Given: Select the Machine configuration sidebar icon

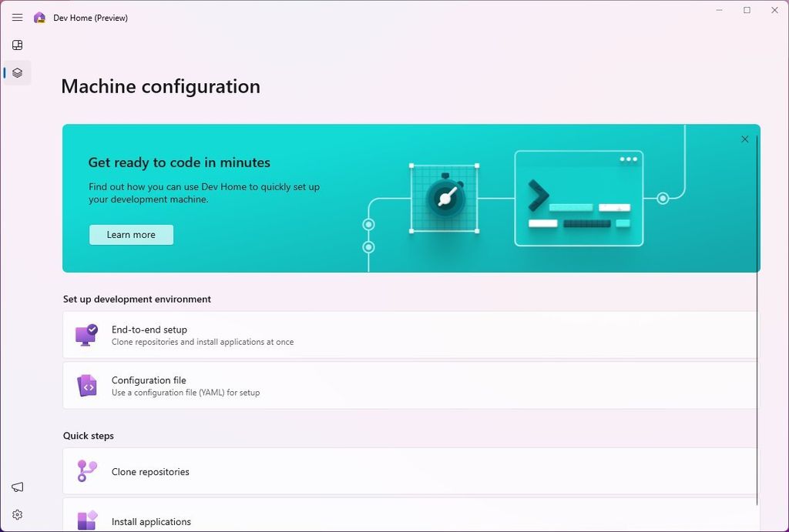Looking at the screenshot, I should tap(17, 73).
